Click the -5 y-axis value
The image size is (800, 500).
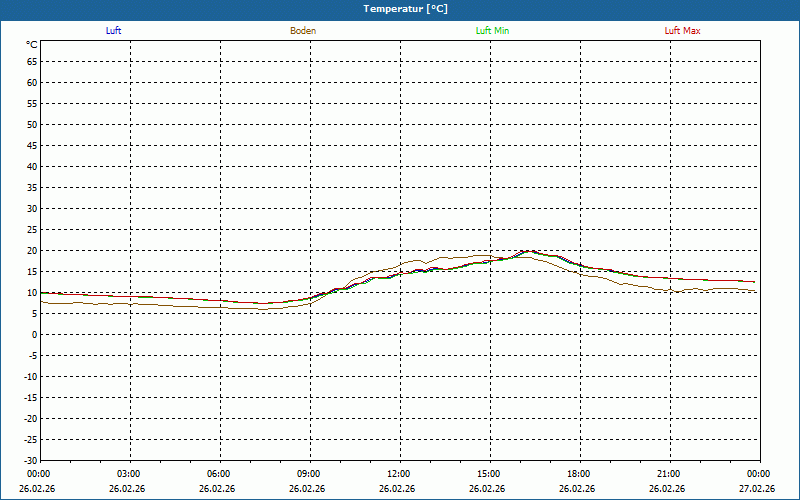[x=33, y=356]
